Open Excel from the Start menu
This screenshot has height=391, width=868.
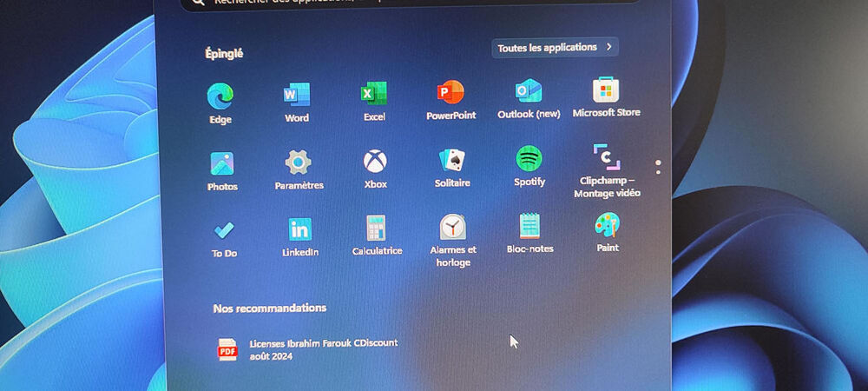pyautogui.click(x=374, y=102)
